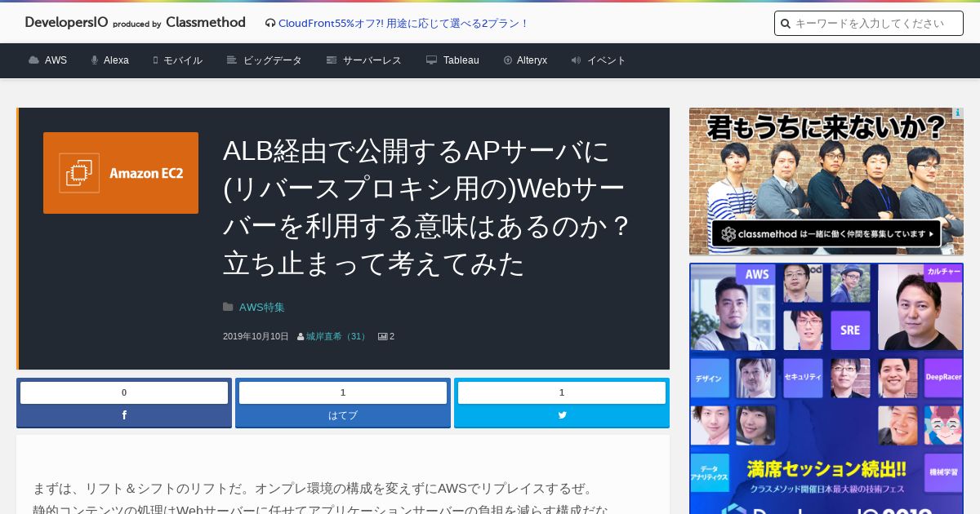Click the view count chart icon

coord(382,336)
